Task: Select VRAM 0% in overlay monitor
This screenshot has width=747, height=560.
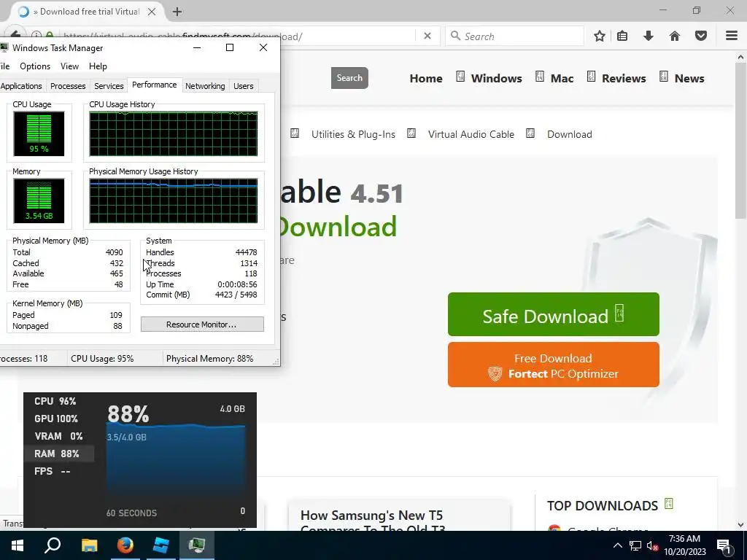Action: (x=58, y=436)
